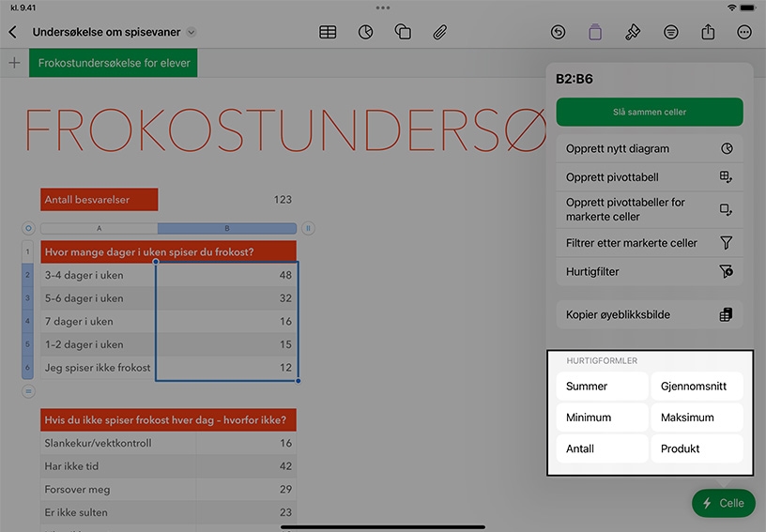Select cell '3-4 dager i uken'
The height and width of the screenshot is (532, 766).
point(99,275)
